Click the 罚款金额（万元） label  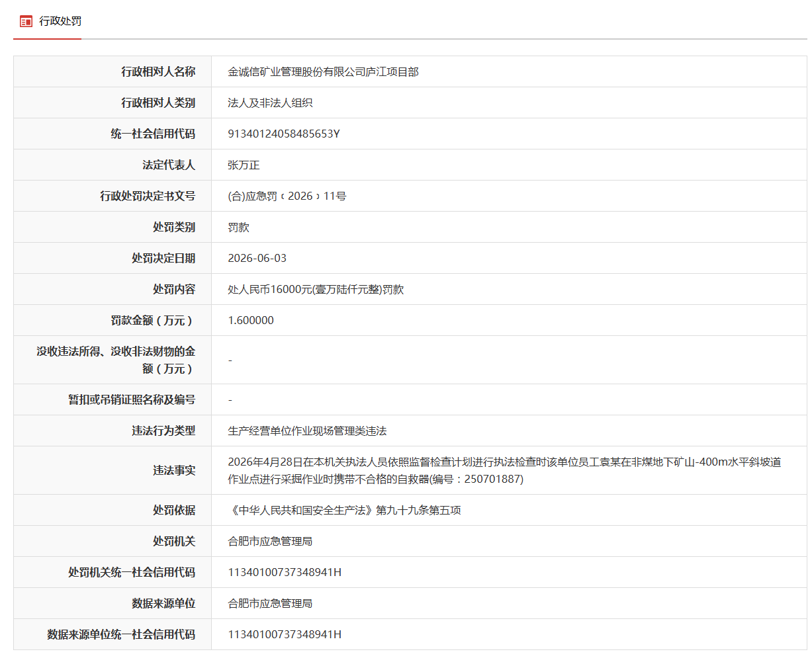click(x=153, y=320)
